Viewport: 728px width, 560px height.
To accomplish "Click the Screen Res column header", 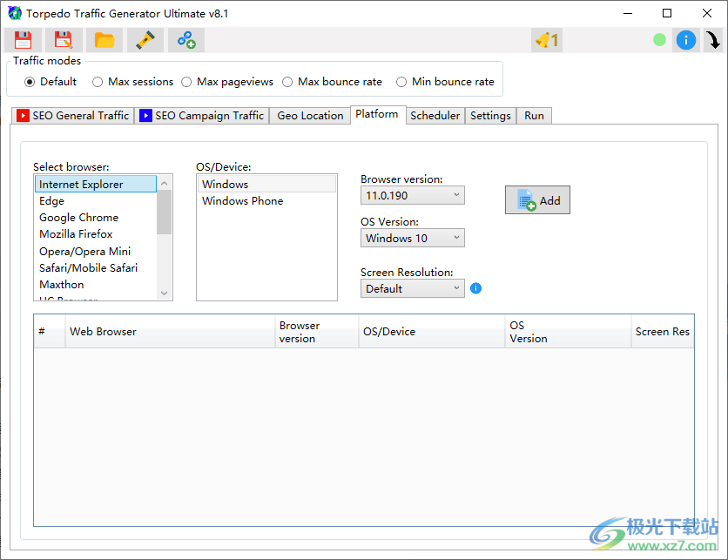I will click(x=663, y=332).
